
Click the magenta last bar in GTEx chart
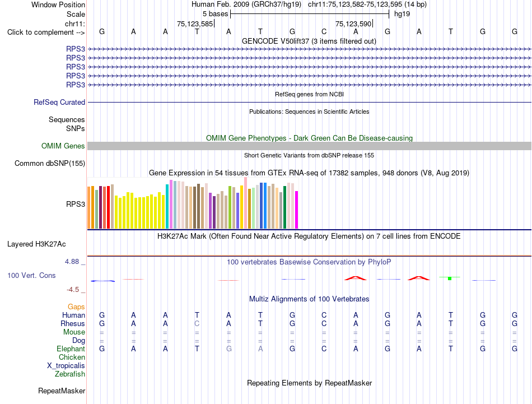(297, 210)
